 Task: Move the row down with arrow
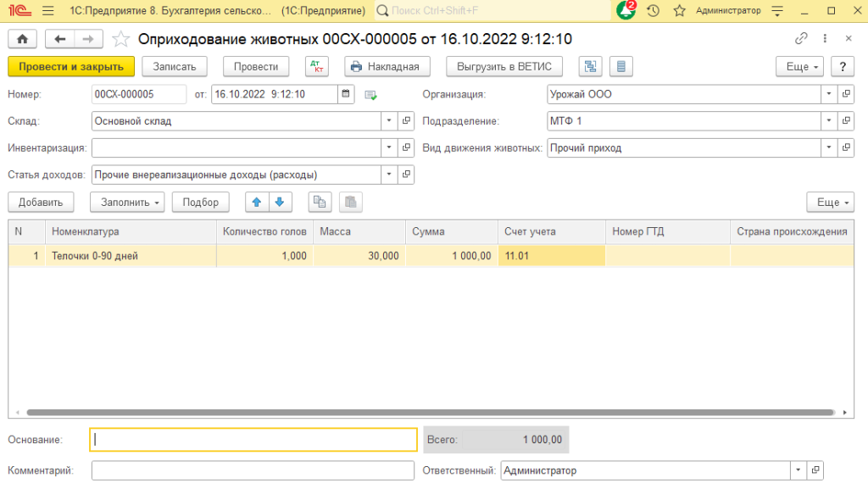(x=281, y=202)
